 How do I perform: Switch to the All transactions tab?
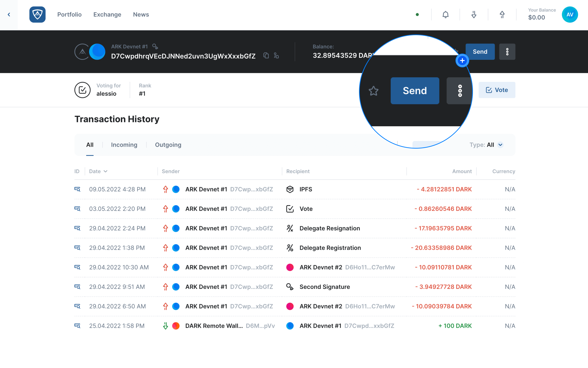pyautogui.click(x=90, y=145)
